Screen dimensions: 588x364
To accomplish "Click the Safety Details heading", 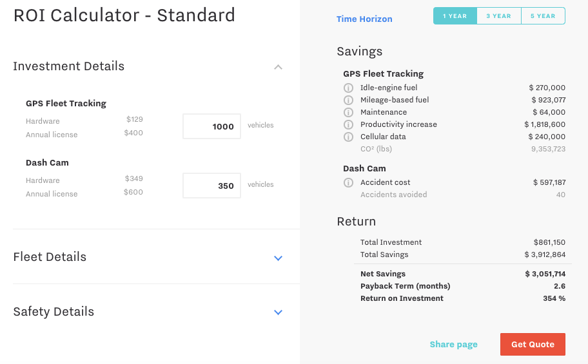I will pyautogui.click(x=54, y=312).
